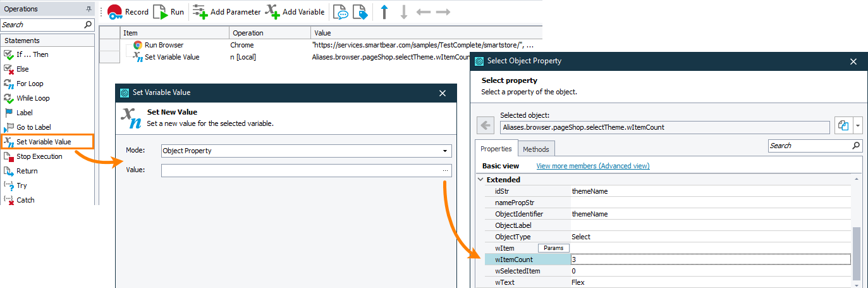
Task: Open the Properties tab
Action: click(496, 149)
